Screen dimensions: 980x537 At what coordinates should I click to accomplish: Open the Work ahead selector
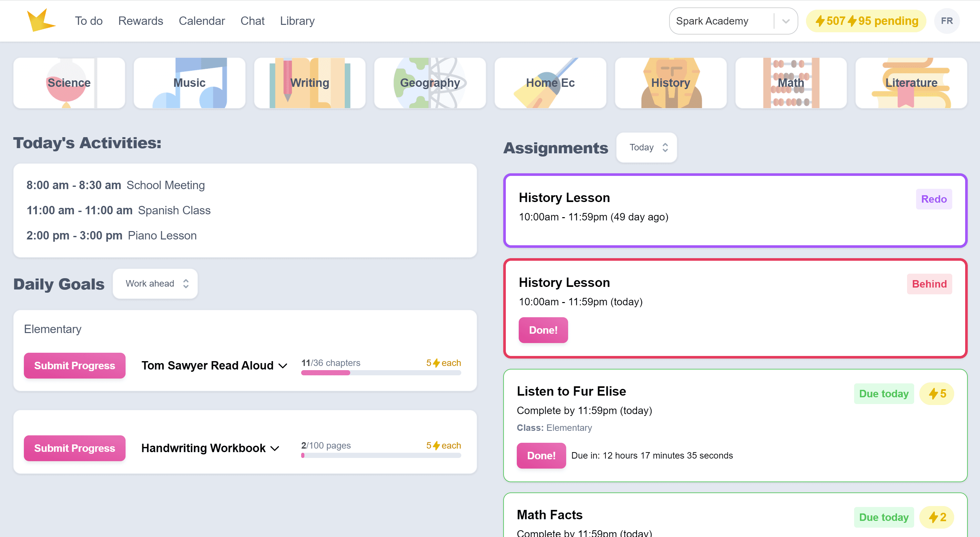point(155,284)
